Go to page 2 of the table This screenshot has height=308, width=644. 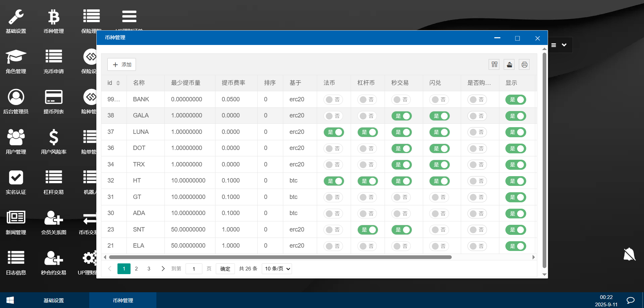point(136,269)
